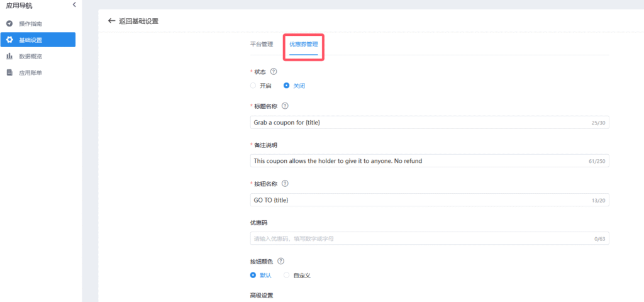This screenshot has width=644, height=302.
Task: Click the 61/250 character counter
Action: [x=597, y=161]
